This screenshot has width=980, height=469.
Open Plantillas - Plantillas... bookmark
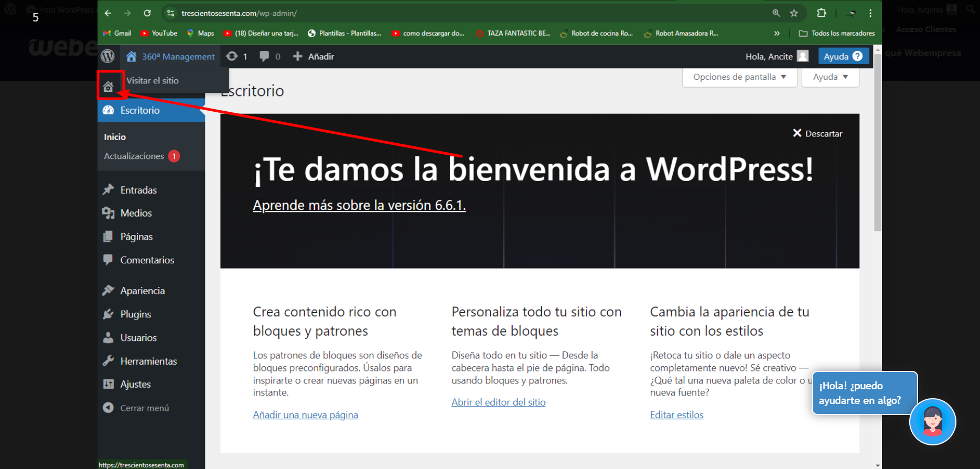click(x=344, y=33)
